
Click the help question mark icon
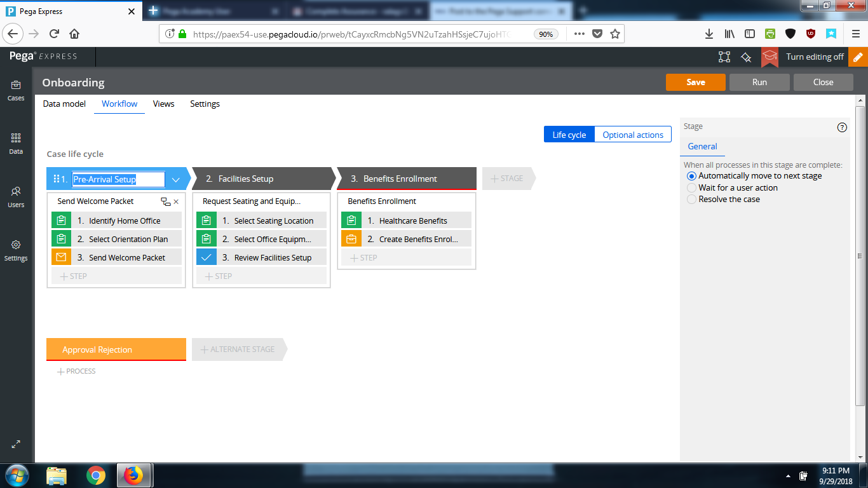click(842, 127)
